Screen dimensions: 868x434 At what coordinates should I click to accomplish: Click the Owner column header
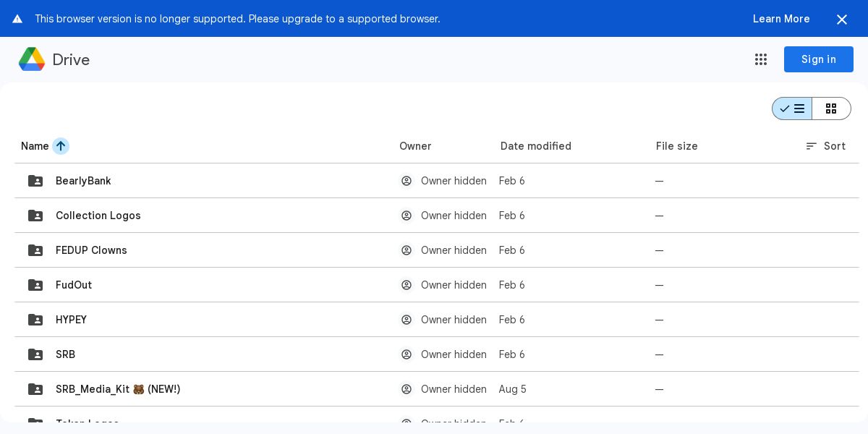coord(415,146)
